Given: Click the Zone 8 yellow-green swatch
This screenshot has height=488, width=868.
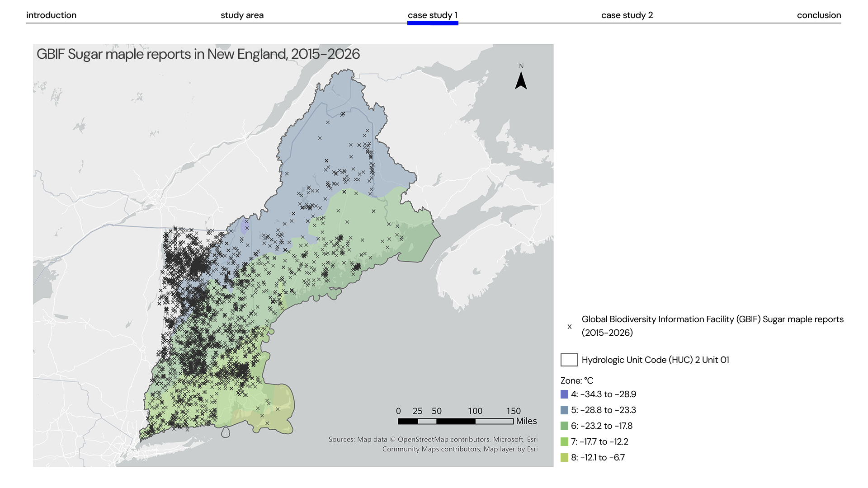Looking at the screenshot, I should tap(564, 457).
